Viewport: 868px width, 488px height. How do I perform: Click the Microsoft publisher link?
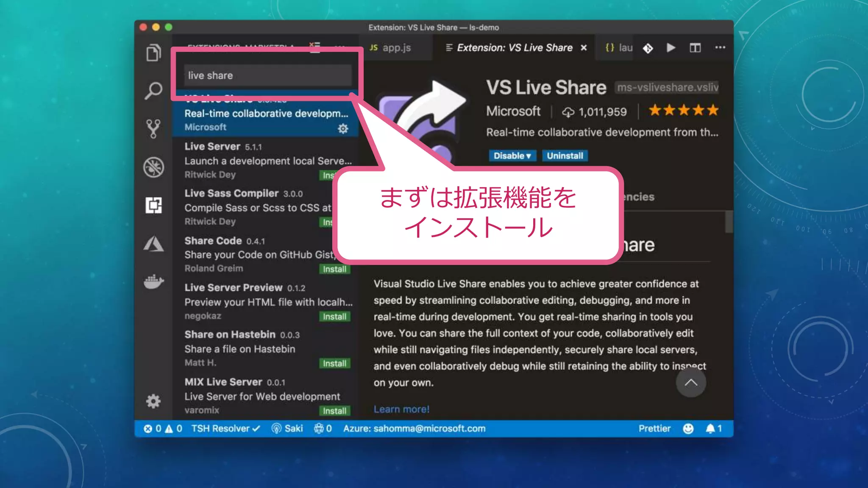coord(513,111)
